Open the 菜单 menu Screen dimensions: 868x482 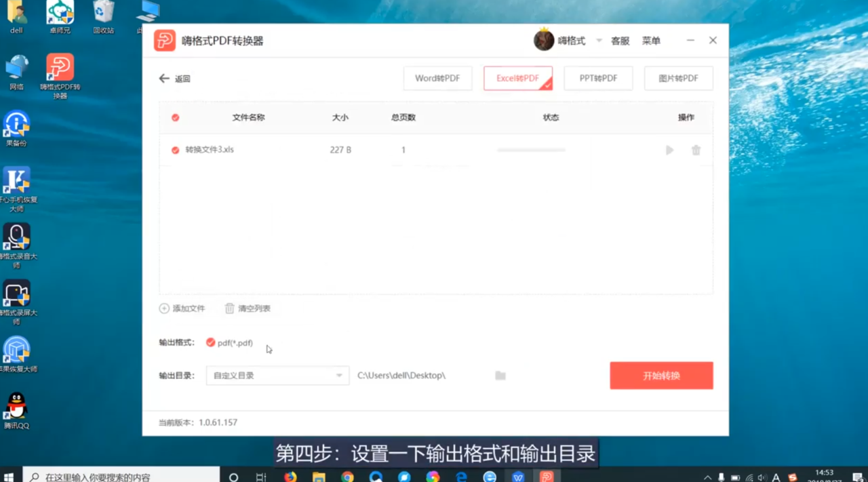(x=651, y=40)
